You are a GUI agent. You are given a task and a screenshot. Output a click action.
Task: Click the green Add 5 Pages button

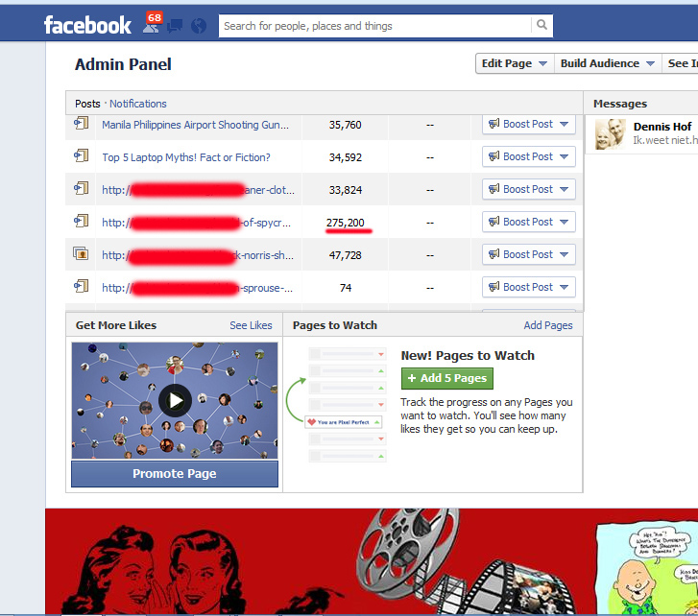(x=447, y=378)
